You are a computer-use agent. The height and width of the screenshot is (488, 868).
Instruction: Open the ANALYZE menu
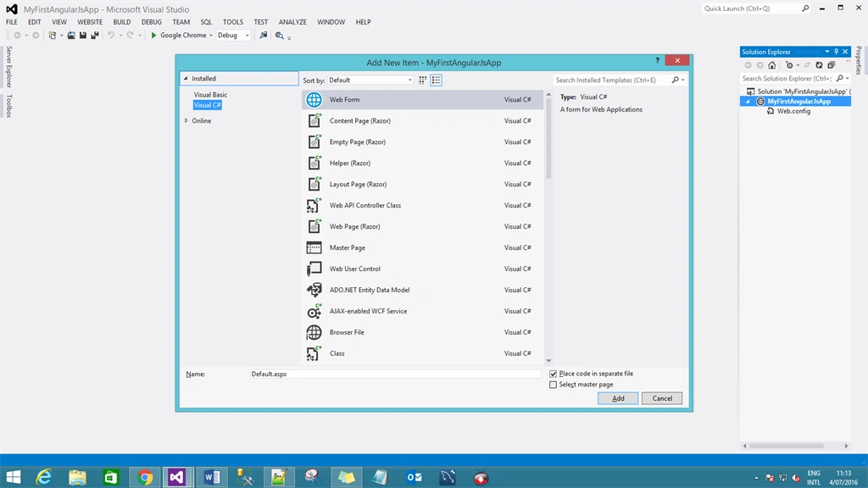(292, 22)
